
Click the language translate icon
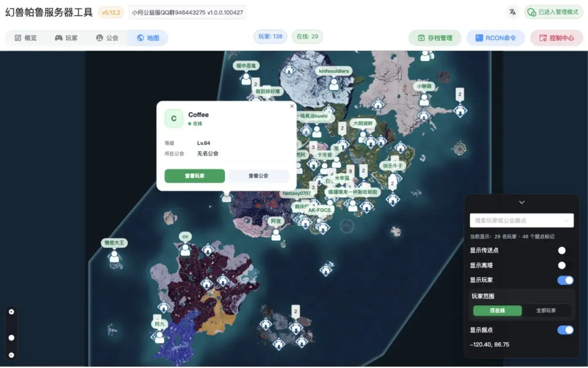point(512,12)
